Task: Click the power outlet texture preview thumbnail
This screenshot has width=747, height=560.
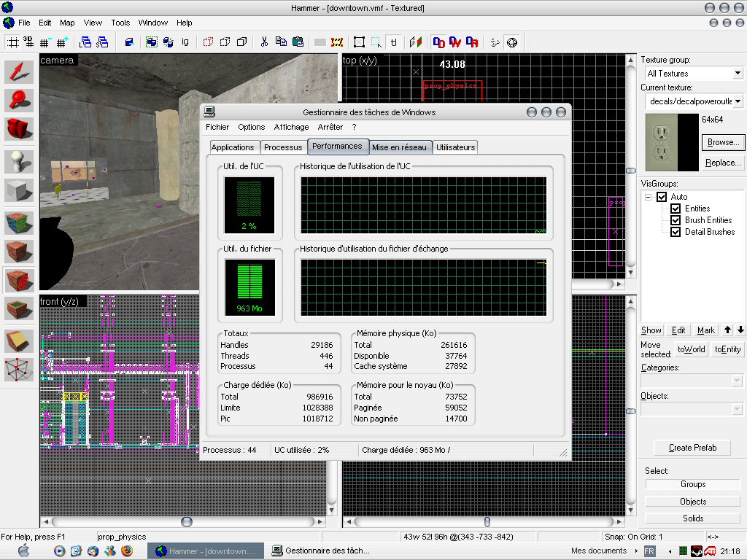Action: (x=672, y=142)
